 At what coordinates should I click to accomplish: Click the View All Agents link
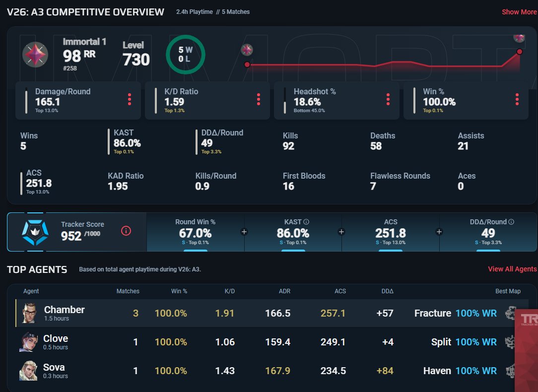[512, 269]
